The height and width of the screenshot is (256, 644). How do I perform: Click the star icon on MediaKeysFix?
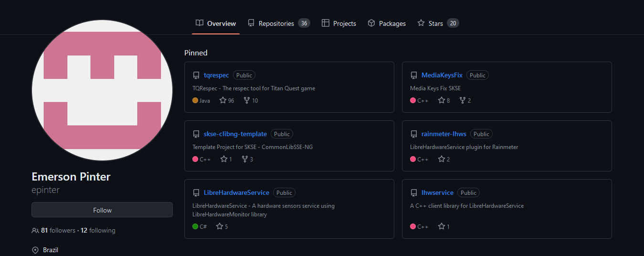(441, 100)
